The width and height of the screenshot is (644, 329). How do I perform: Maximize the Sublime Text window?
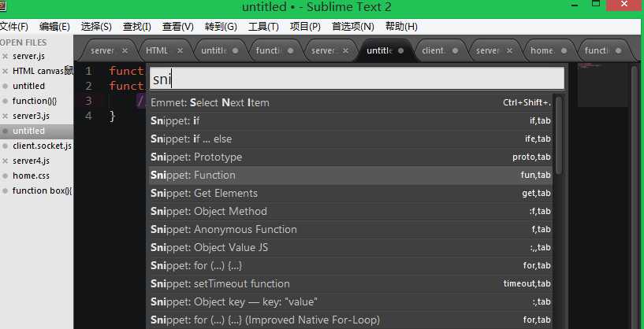point(596,3)
